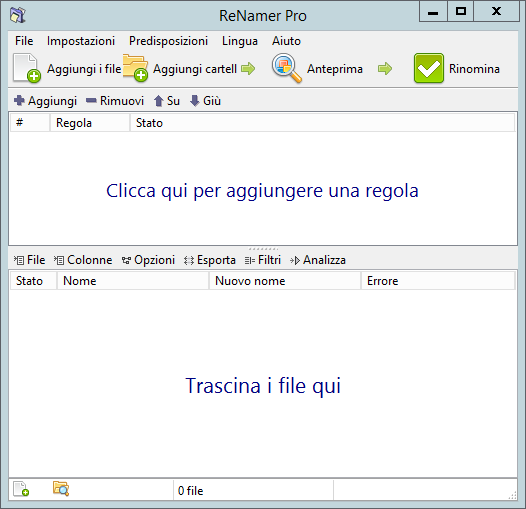Open the Predisposizioni menu
Image resolution: width=526 pixels, height=509 pixels.
(x=168, y=41)
